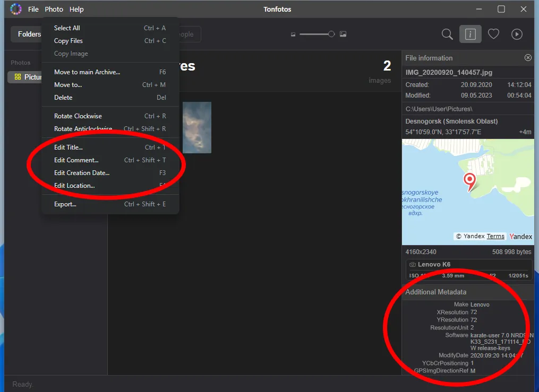The image size is (539, 392).
Task: Click the file name IMG_20200920_140457.jpg
Action: [x=449, y=73]
